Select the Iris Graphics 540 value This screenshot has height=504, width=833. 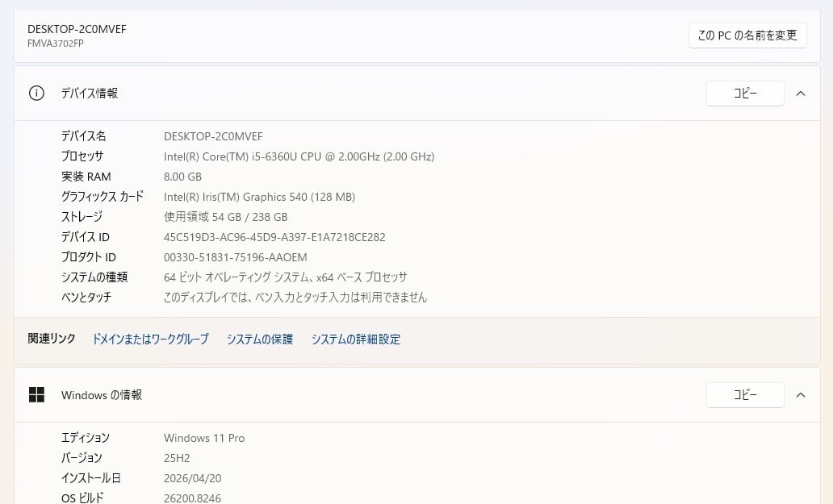259,197
